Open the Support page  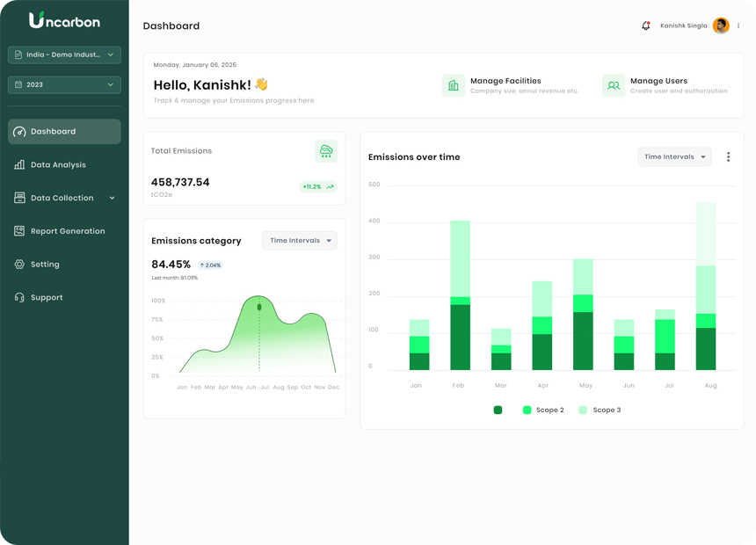[47, 298]
